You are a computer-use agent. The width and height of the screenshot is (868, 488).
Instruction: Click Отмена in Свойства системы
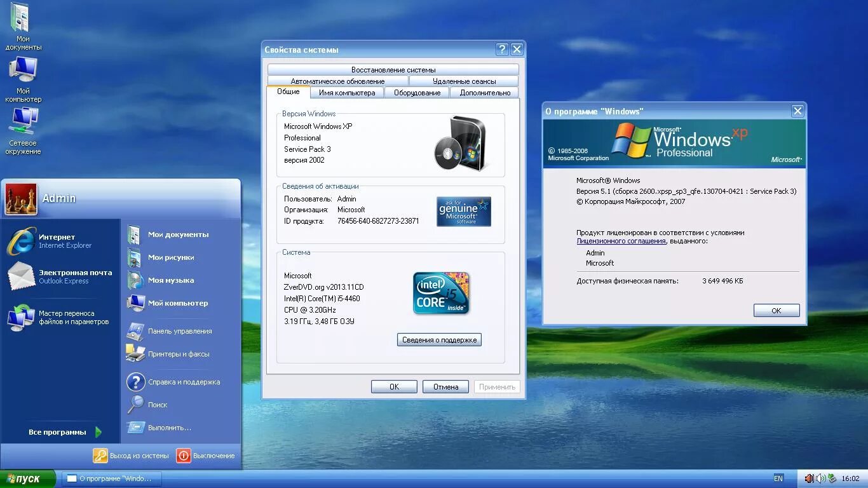coord(445,386)
